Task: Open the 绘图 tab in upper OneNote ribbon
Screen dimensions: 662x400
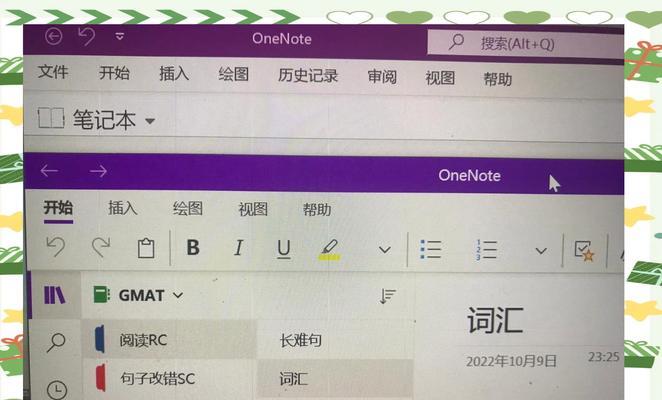Action: click(x=233, y=74)
